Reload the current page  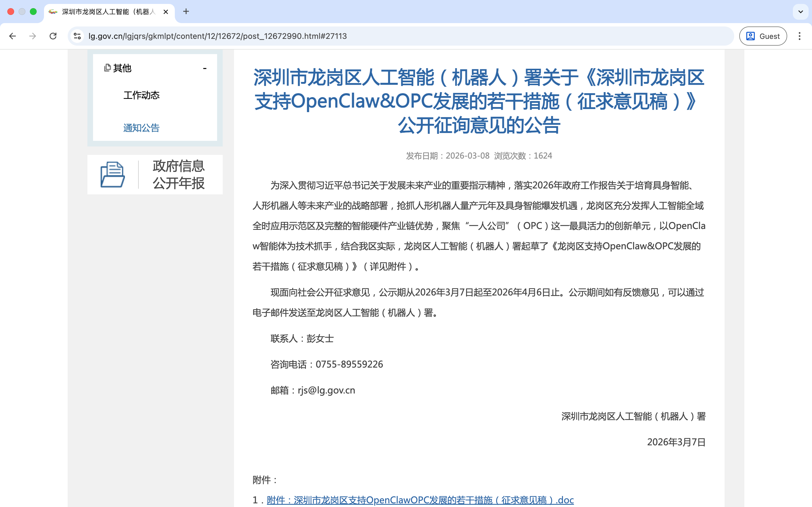pyautogui.click(x=53, y=36)
